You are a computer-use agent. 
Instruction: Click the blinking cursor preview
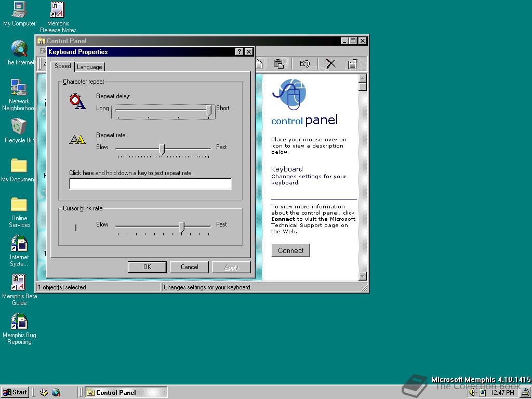click(76, 228)
